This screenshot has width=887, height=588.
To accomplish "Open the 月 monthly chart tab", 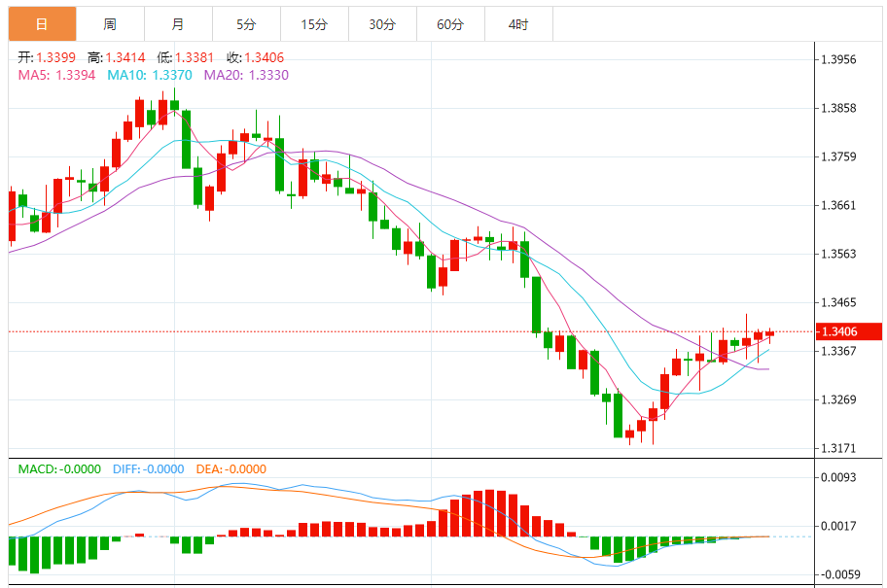I will coord(177,24).
